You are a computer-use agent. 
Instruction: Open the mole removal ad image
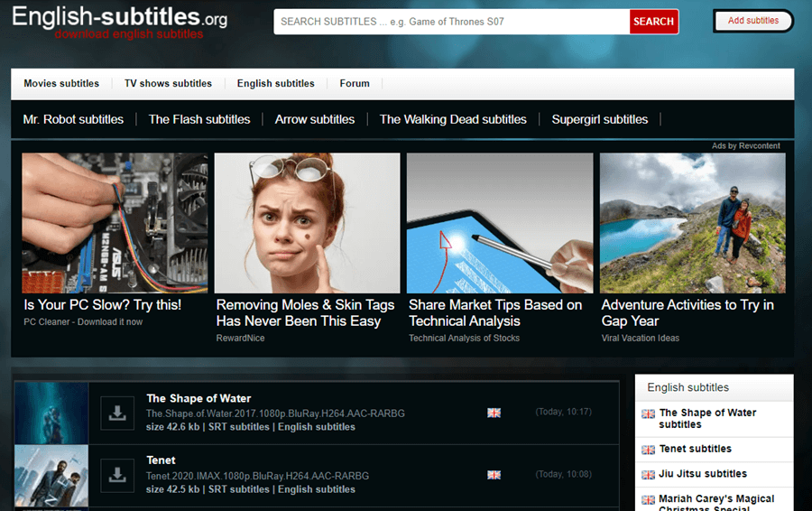click(307, 223)
